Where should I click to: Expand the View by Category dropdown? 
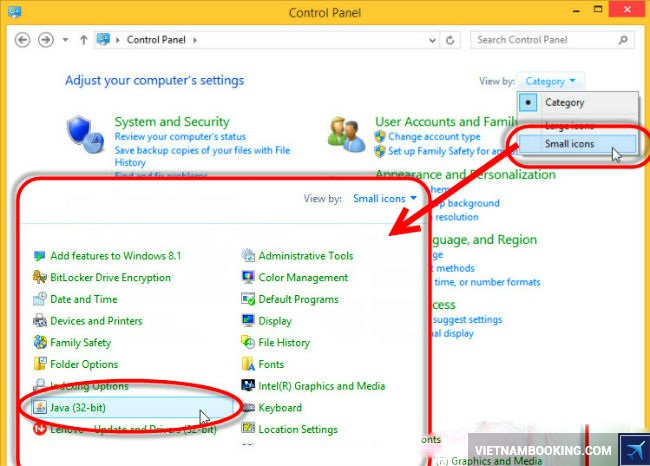551,81
